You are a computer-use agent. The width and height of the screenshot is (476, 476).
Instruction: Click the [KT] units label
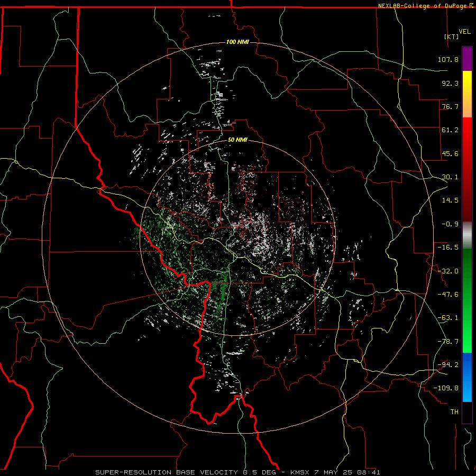pos(451,36)
